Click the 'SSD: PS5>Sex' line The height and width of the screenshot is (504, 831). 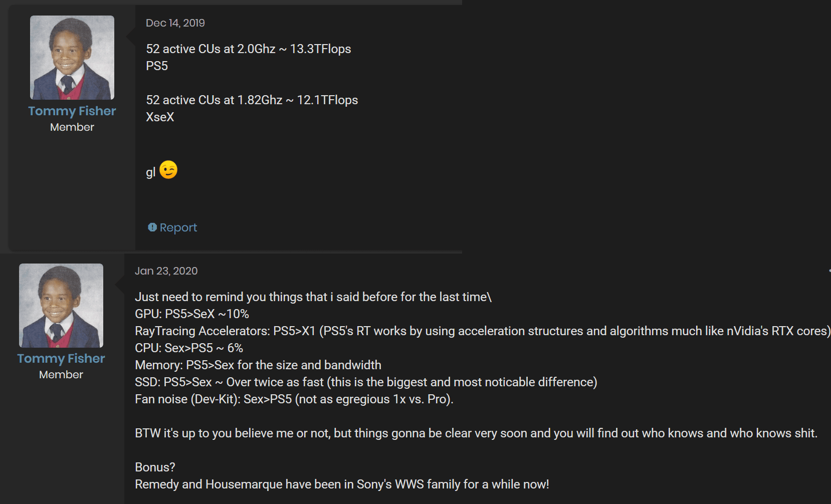click(x=365, y=382)
